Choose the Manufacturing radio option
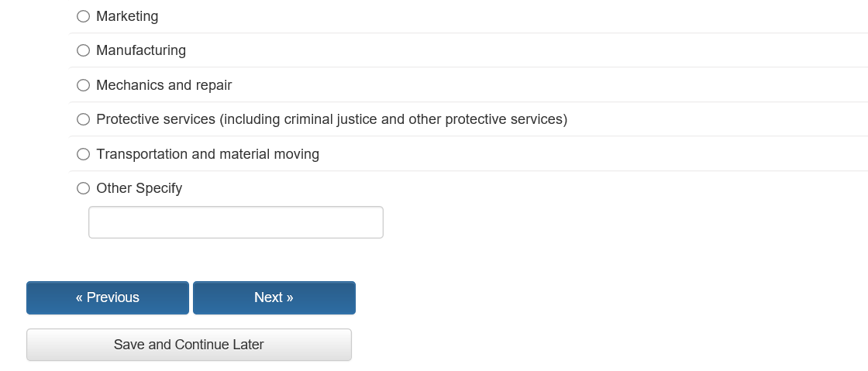The height and width of the screenshot is (371, 868). 83,50
